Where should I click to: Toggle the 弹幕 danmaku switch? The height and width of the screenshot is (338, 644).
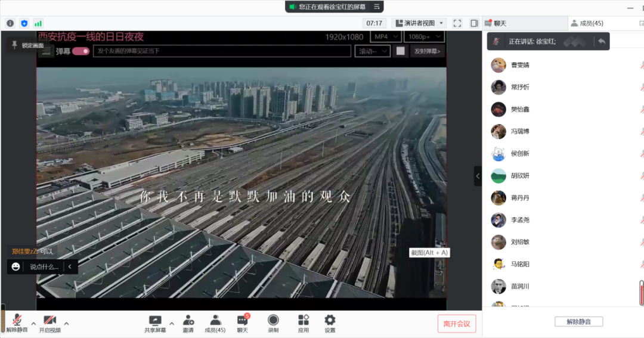pyautogui.click(x=80, y=51)
